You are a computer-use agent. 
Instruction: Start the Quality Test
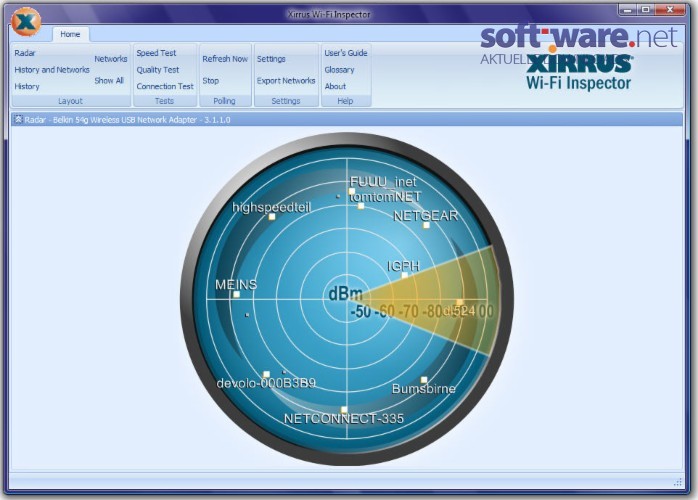(158, 70)
